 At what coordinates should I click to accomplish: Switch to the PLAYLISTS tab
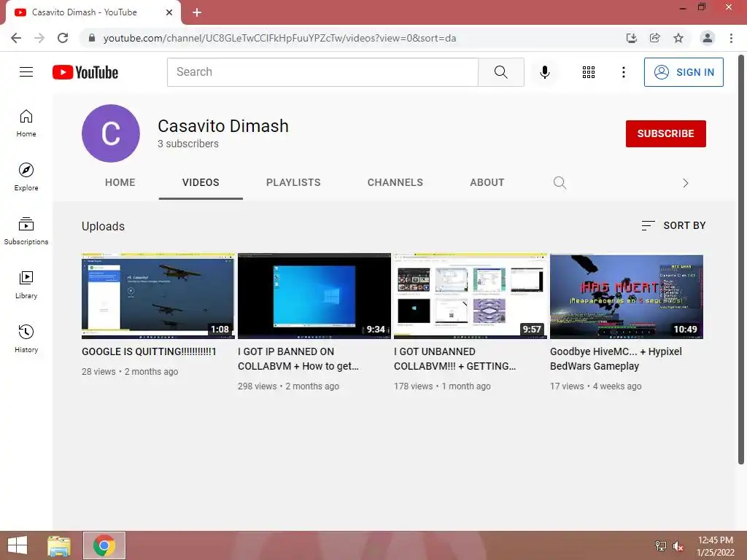tap(293, 183)
